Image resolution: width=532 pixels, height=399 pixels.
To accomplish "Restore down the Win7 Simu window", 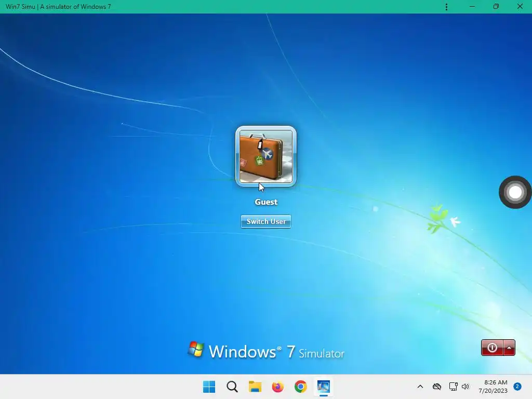I will (496, 7).
